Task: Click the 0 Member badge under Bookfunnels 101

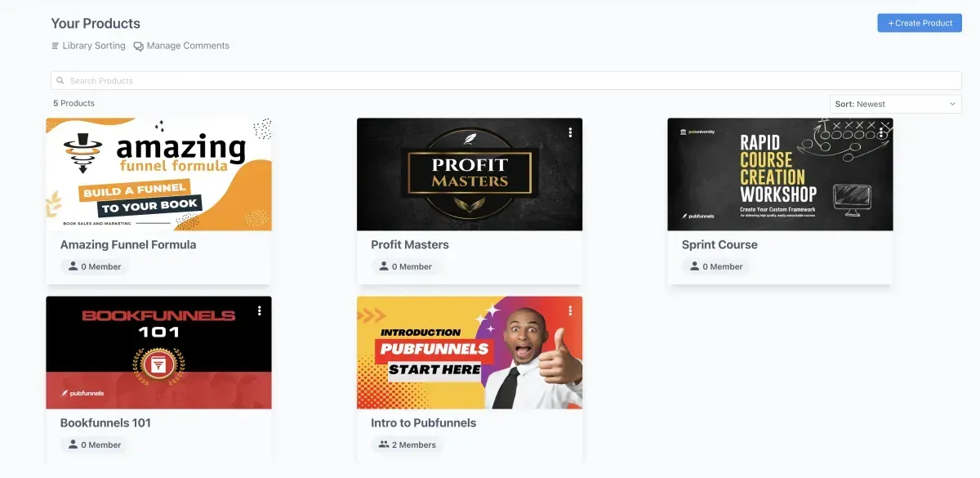Action: [x=95, y=444]
